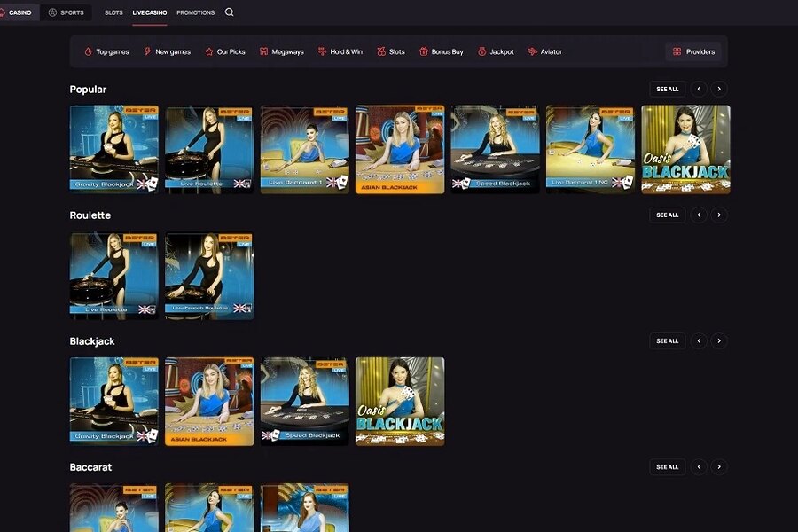The width and height of the screenshot is (798, 532).
Task: Click the star icon beside Our Picks
Action: tap(208, 51)
